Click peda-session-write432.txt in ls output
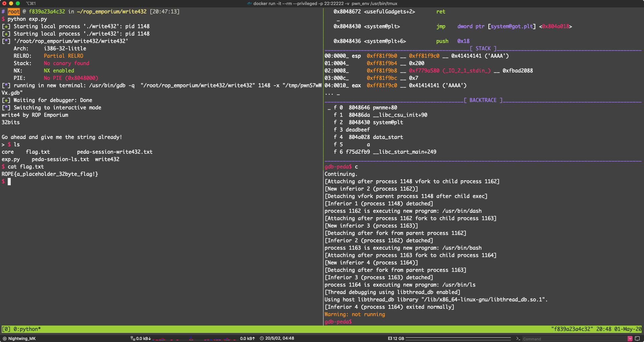Screen dimensions: 644x342 tap(115, 152)
